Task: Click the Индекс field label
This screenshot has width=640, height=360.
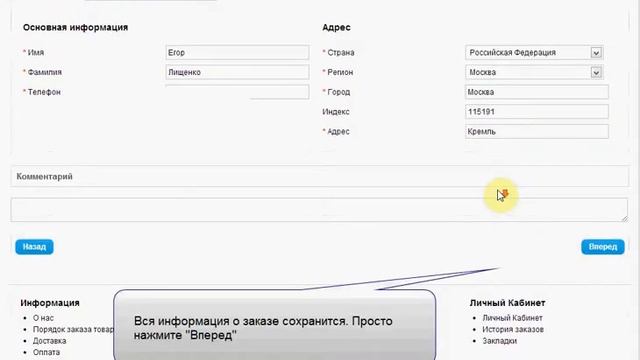Action: click(x=336, y=112)
